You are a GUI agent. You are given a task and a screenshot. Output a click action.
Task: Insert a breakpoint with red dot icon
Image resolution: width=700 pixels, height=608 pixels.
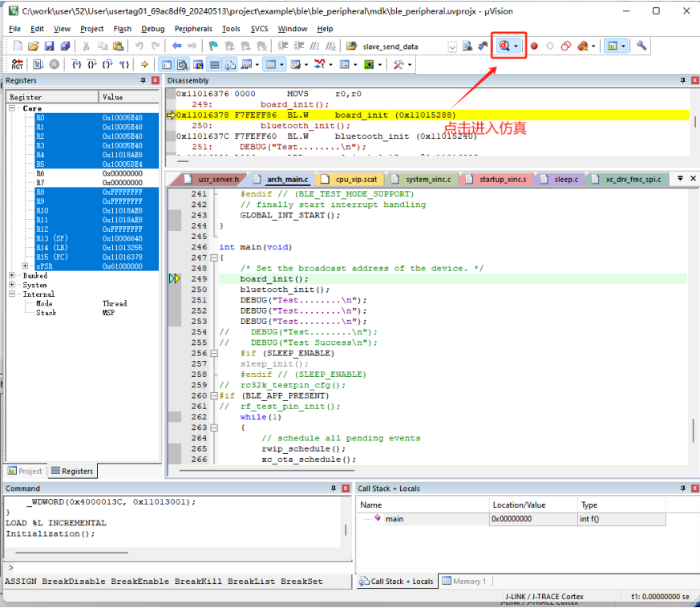tap(534, 46)
